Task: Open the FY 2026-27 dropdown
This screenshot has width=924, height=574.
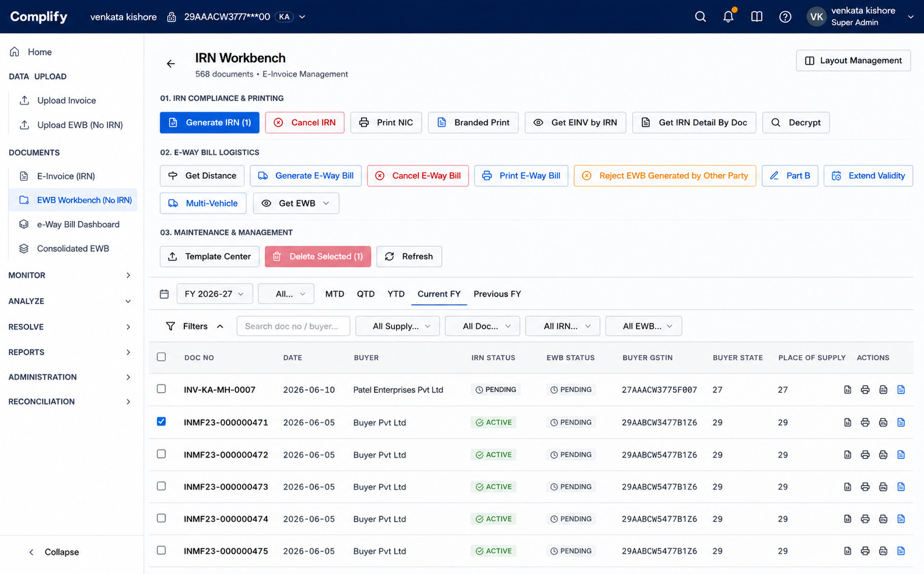Action: tap(214, 294)
